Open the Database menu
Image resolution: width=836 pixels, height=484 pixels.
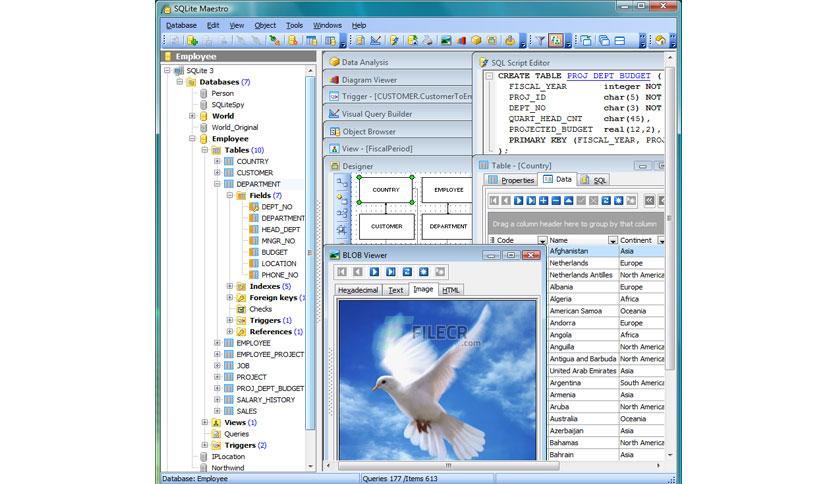coord(181,25)
